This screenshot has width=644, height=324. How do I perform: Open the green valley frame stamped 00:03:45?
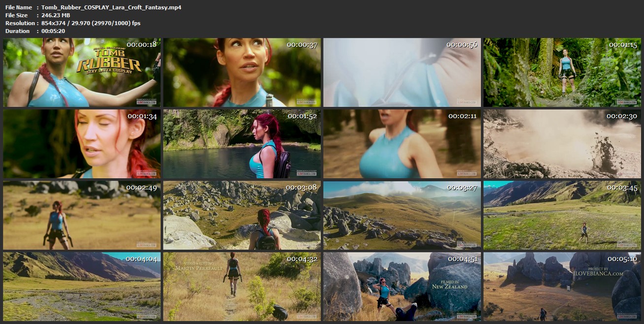click(562, 215)
